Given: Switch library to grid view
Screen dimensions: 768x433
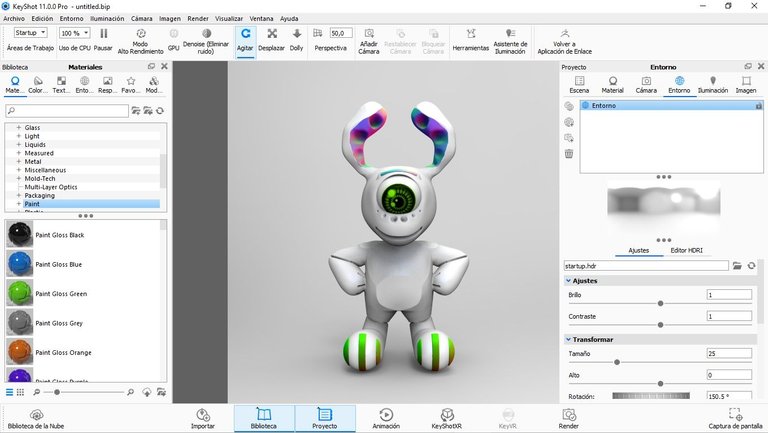Looking at the screenshot, I should 20,392.
